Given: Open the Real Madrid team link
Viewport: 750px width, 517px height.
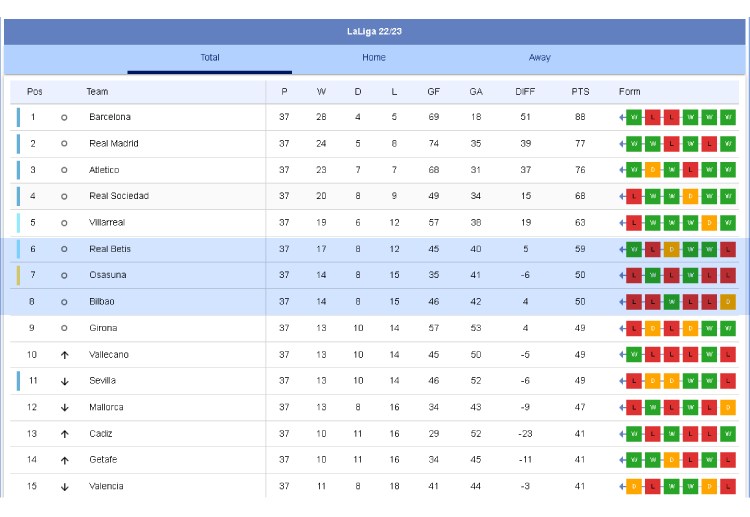Looking at the screenshot, I should [113, 144].
